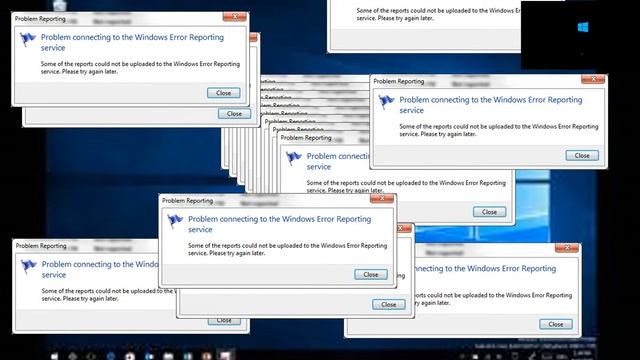This screenshot has width=640, height=360.
Task: Open the Start menu from the taskbar
Action: (54, 356)
